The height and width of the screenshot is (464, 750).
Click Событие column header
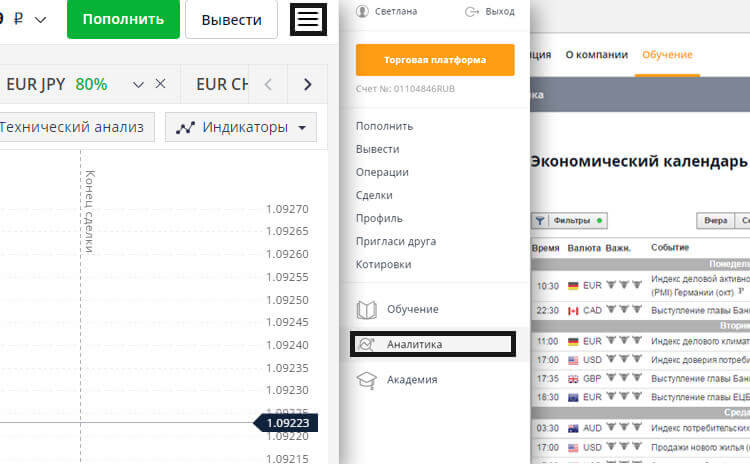coord(670,247)
